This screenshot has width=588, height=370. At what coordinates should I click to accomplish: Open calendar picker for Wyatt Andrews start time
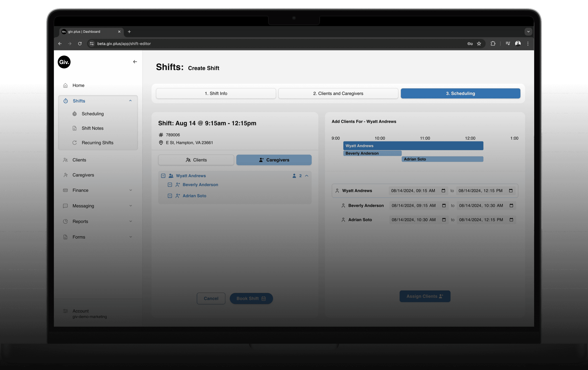[443, 191]
